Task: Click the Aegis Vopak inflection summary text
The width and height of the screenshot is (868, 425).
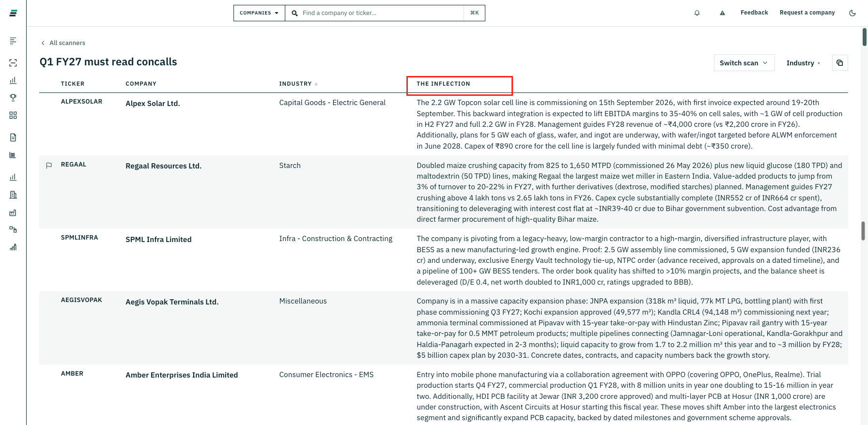Action: [x=630, y=328]
